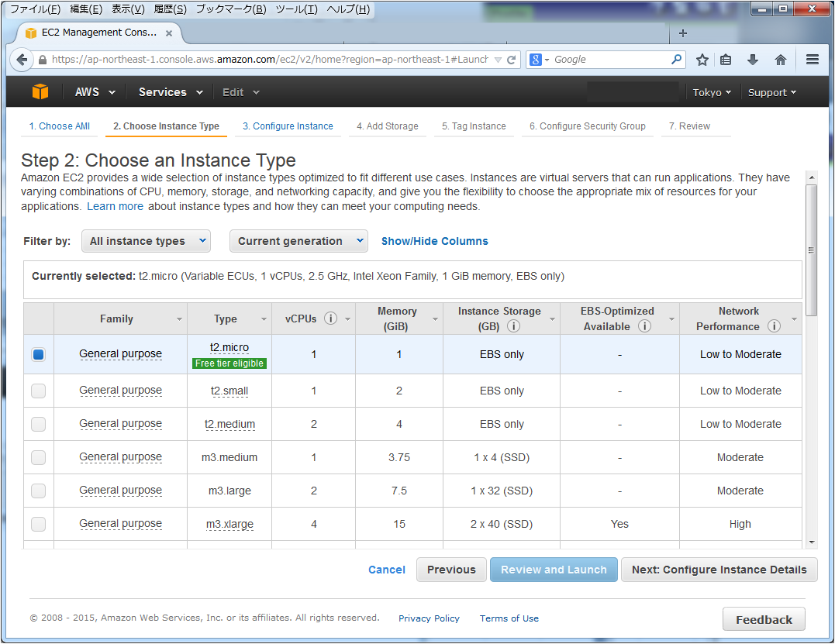Bookmark this page with the star icon

[x=702, y=60]
